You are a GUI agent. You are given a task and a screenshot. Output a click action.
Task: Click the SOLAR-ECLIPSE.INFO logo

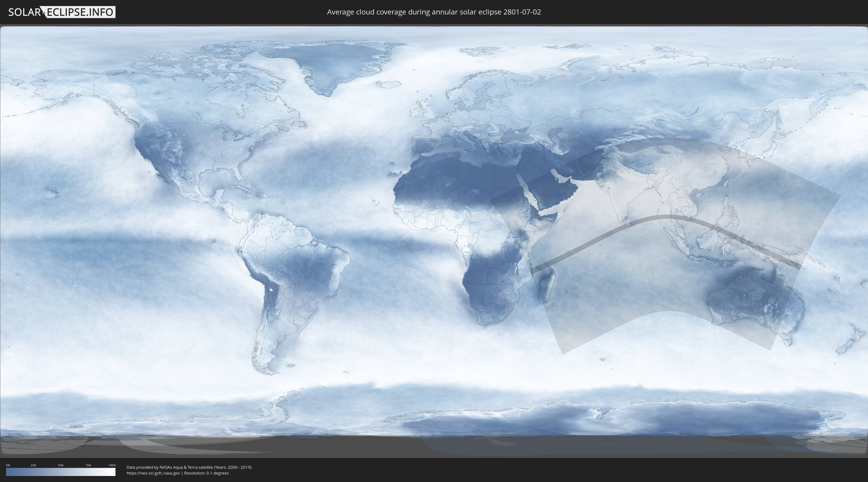(62, 12)
